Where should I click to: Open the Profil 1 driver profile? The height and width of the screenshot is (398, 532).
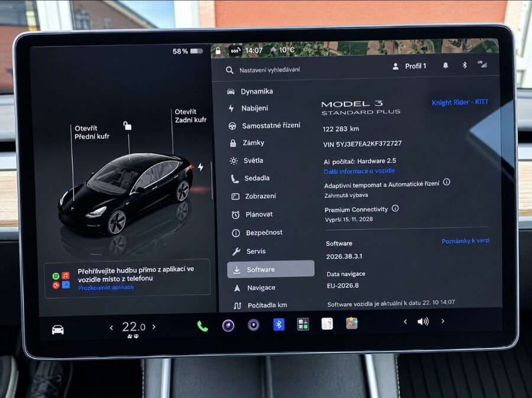[410, 66]
